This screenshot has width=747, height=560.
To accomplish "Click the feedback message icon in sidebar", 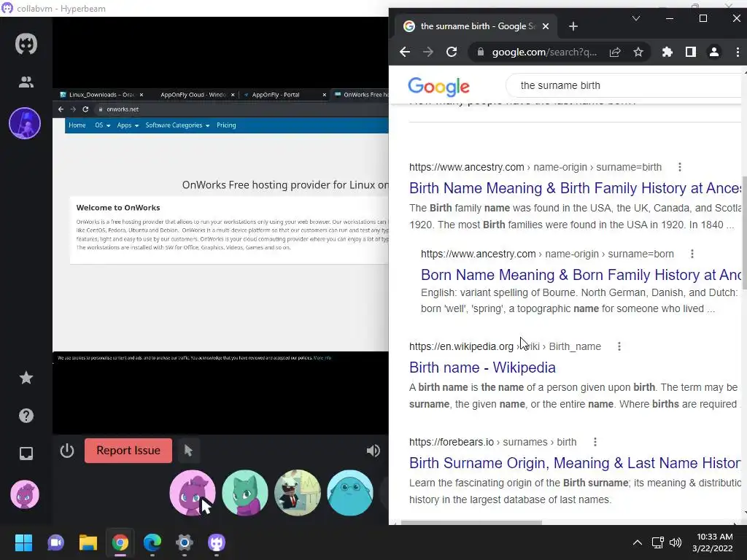I will tap(26, 454).
